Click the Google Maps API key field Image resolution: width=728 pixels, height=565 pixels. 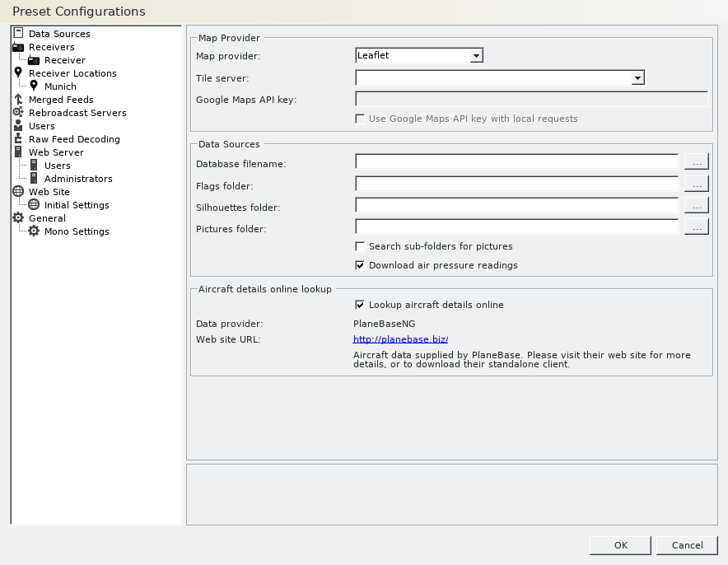click(532, 99)
